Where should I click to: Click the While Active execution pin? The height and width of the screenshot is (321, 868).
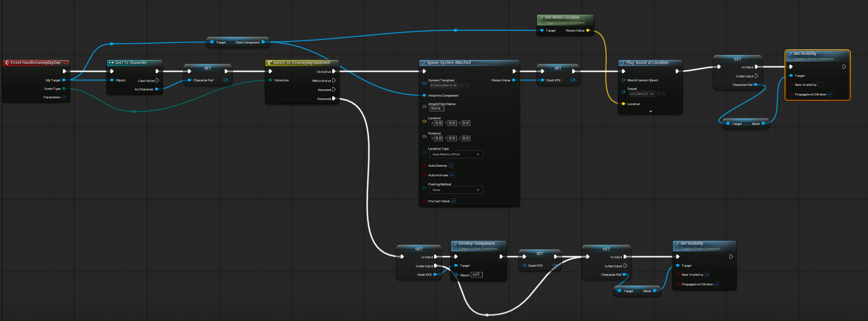pos(334,80)
